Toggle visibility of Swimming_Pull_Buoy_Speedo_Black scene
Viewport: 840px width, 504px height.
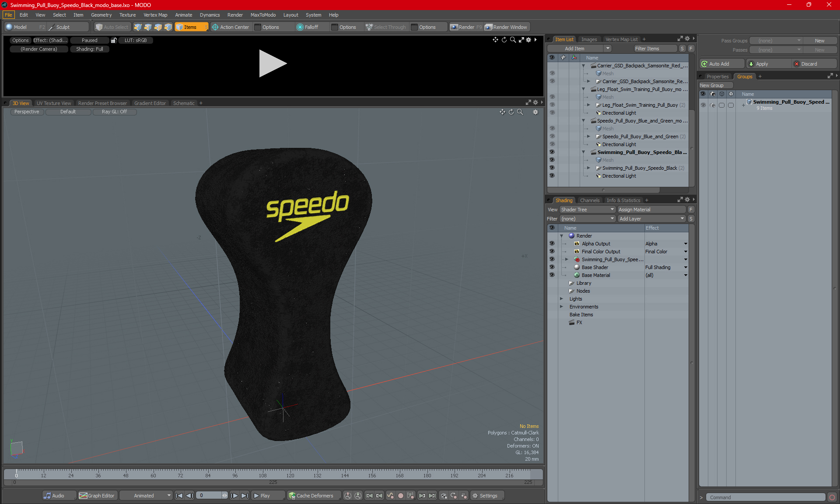pyautogui.click(x=552, y=152)
